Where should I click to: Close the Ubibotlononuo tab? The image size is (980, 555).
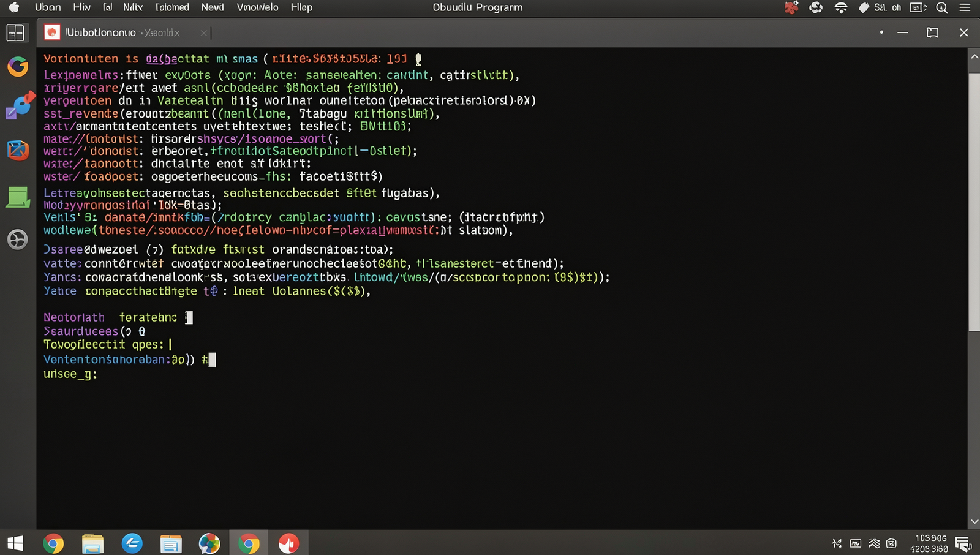pos(204,32)
